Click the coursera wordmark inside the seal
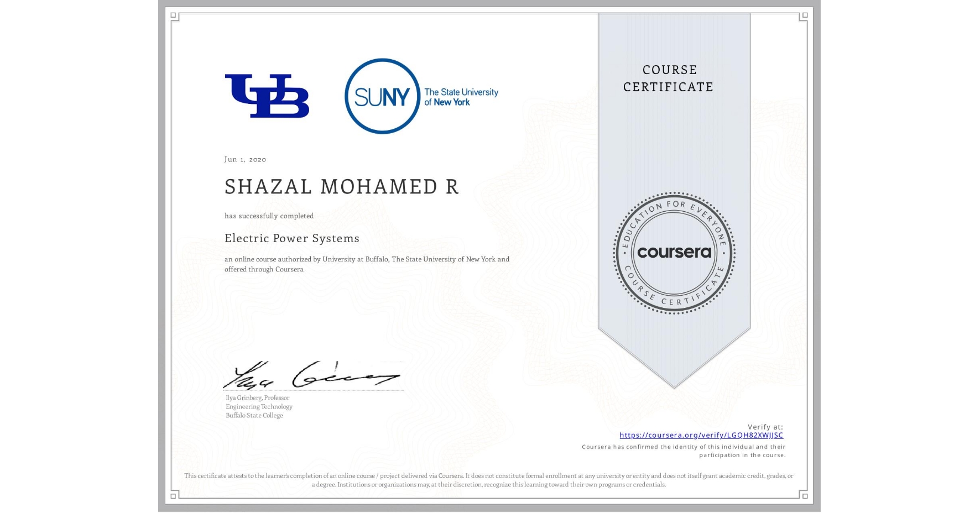980x513 pixels. [674, 253]
